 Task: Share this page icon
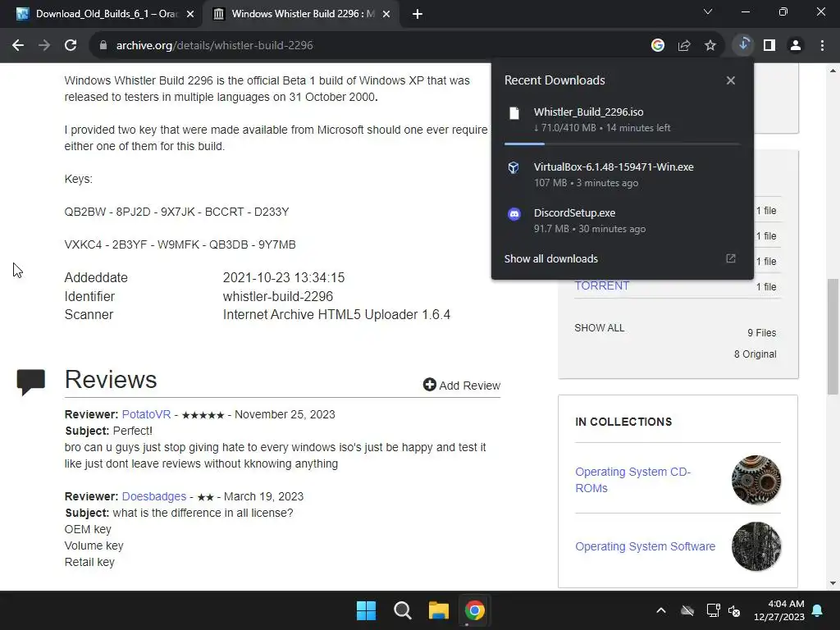(684, 46)
